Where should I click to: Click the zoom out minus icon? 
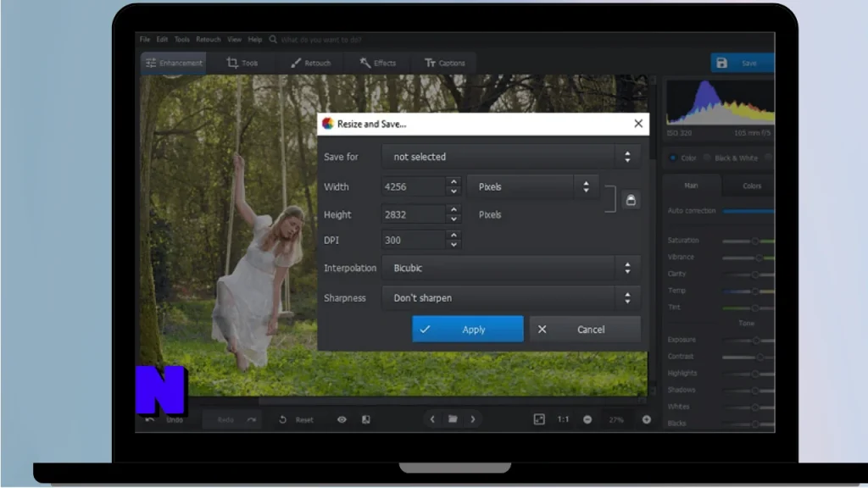click(x=587, y=420)
